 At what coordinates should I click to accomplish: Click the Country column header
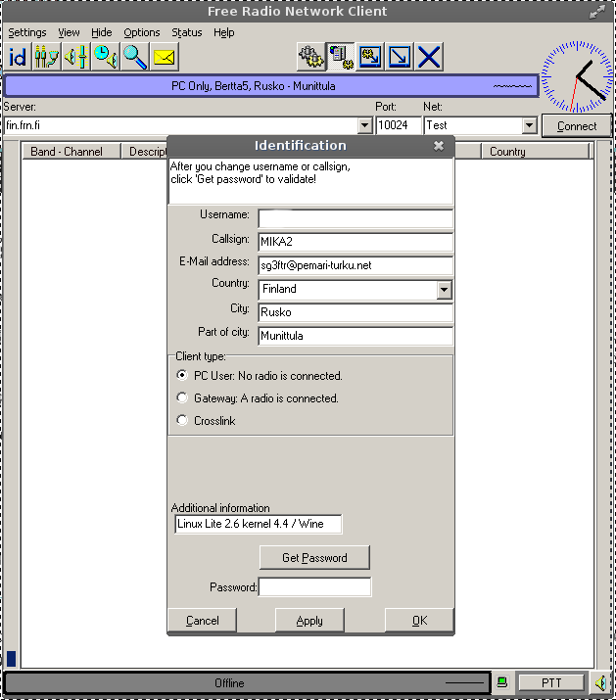pyautogui.click(x=536, y=152)
